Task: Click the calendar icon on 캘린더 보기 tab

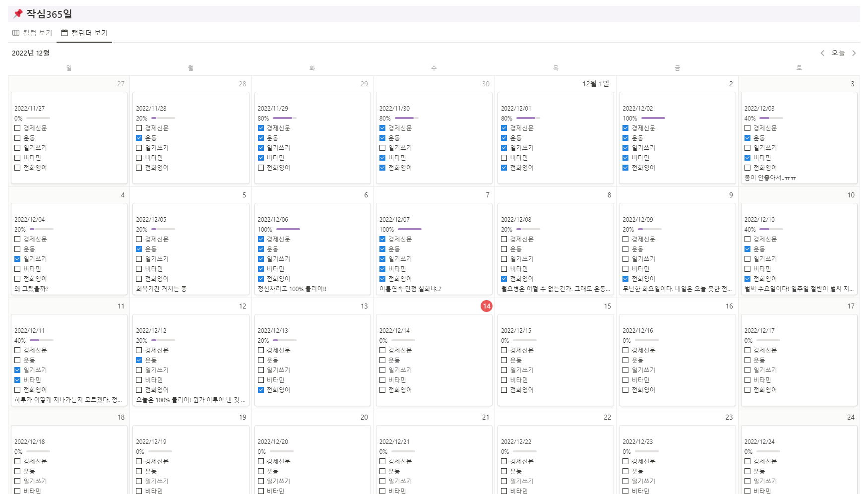Action: [x=64, y=33]
